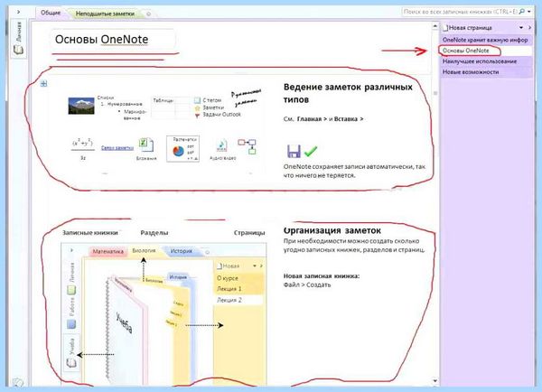Click the unfiled notes icon at bottom left
The height and width of the screenshot is (392, 542).
click(18, 382)
